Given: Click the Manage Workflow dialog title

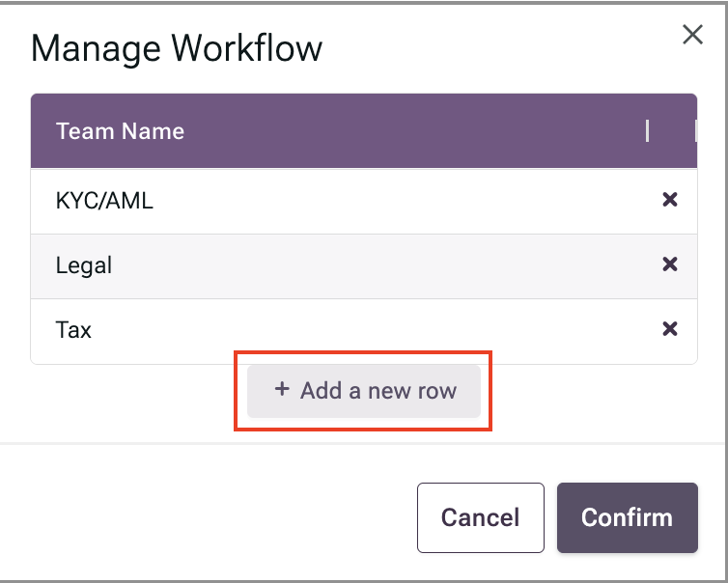Looking at the screenshot, I should click(x=177, y=48).
